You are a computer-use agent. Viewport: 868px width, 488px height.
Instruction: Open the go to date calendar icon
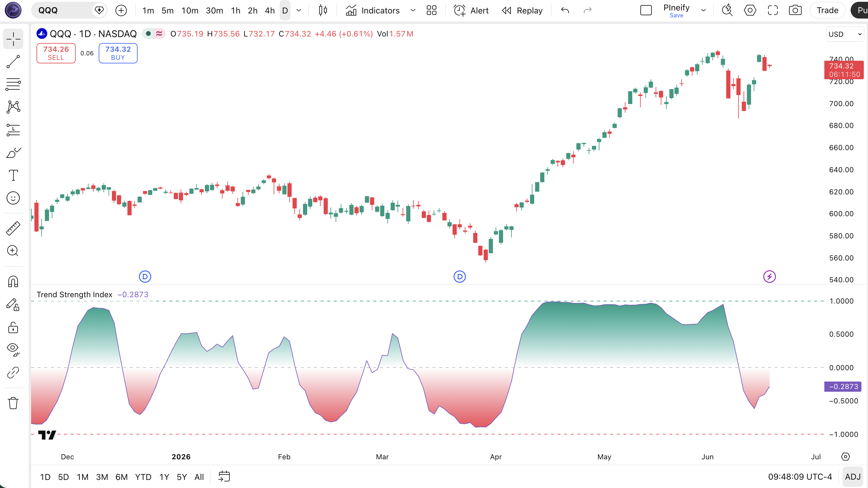(x=224, y=477)
